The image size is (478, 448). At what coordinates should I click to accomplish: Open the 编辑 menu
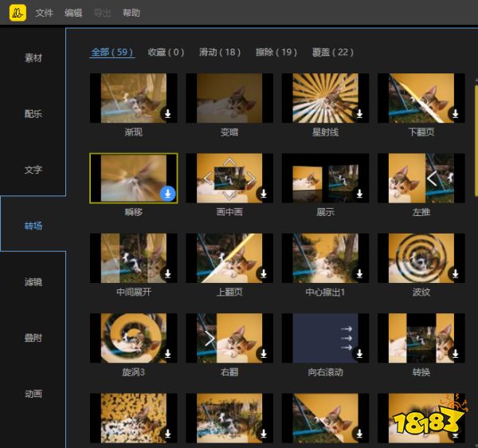73,13
